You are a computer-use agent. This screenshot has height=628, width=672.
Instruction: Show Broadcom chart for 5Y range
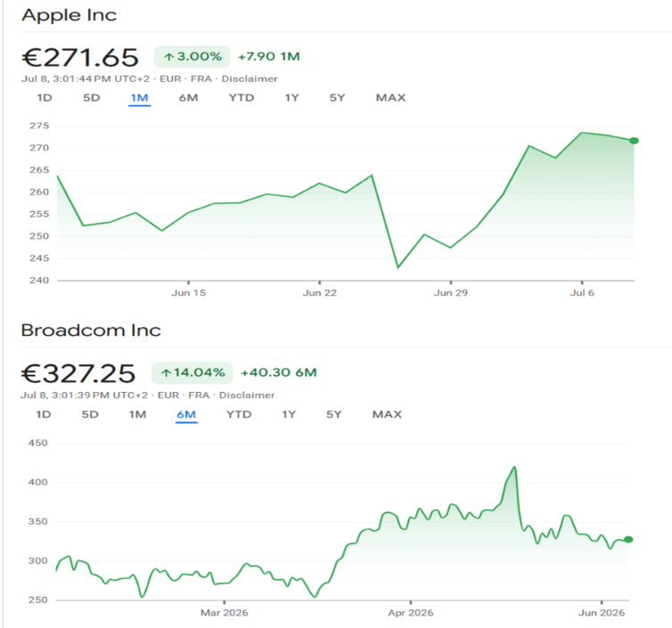pyautogui.click(x=333, y=414)
